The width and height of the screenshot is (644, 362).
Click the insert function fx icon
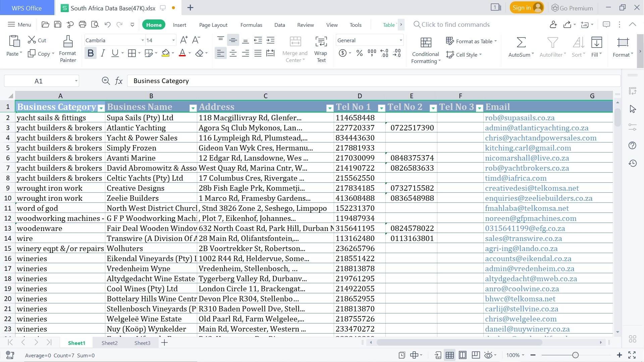[119, 81]
